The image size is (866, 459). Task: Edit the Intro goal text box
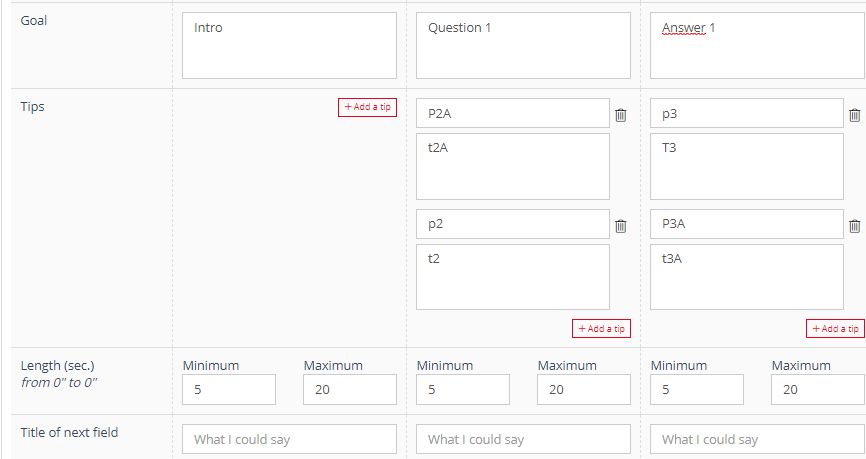coord(289,45)
